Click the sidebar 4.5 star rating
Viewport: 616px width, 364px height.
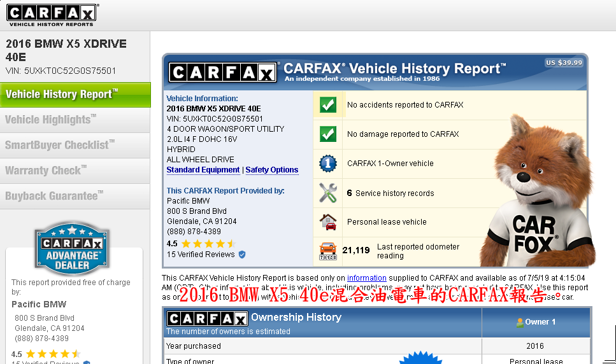(x=46, y=354)
